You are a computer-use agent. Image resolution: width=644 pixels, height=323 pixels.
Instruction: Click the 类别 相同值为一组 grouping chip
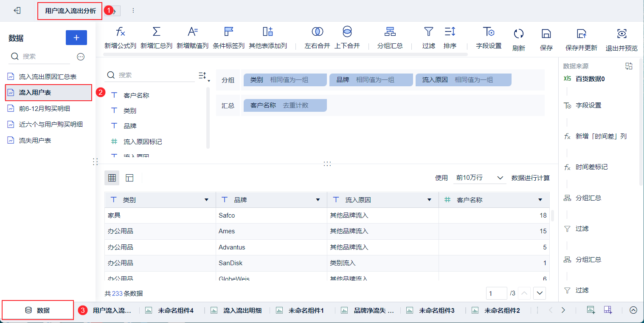[285, 80]
